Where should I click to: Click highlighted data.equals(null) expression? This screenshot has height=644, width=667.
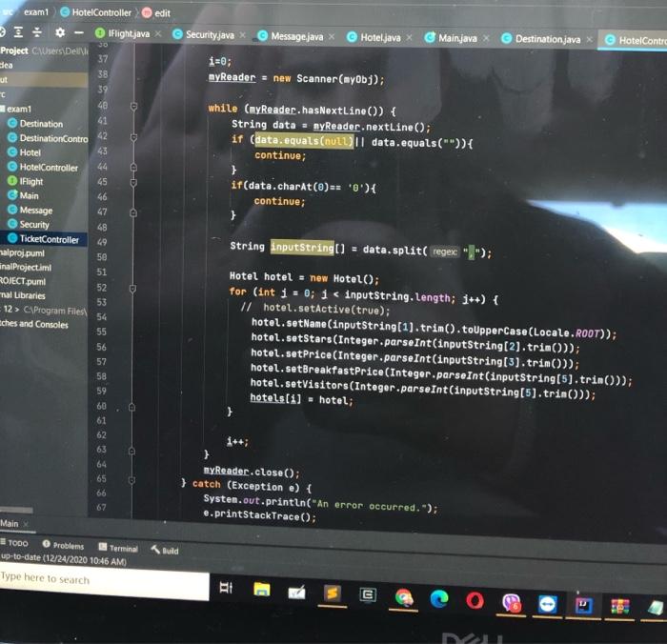coord(304,140)
